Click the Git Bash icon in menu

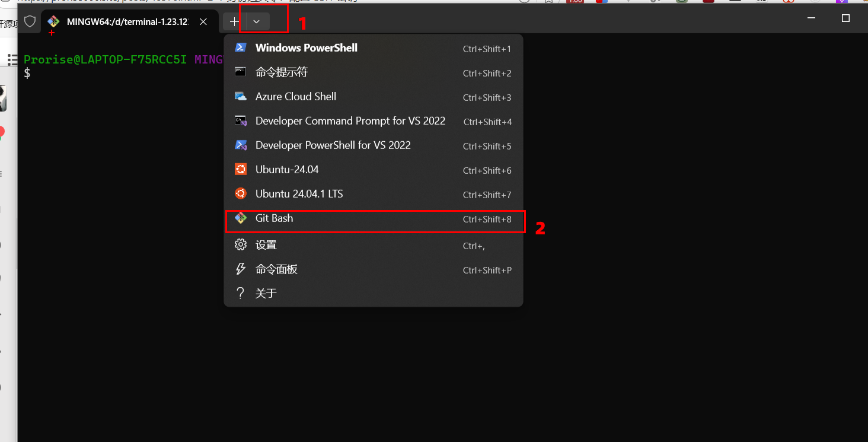[x=241, y=218]
